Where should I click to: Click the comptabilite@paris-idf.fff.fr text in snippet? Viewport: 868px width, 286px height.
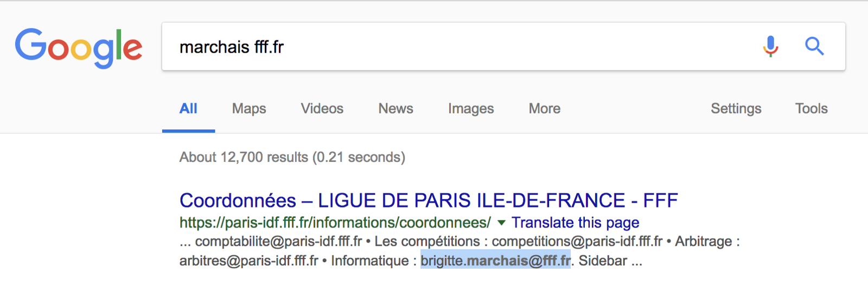pyautogui.click(x=278, y=242)
